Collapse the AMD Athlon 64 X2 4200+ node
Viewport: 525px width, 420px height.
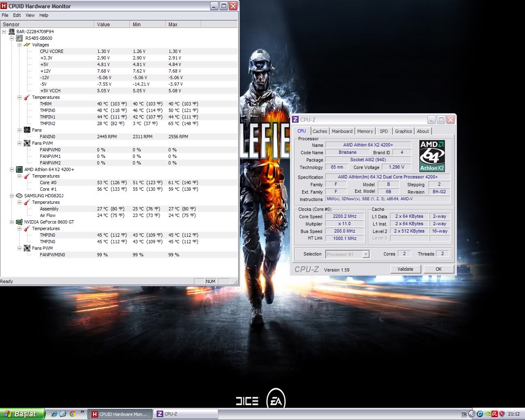coord(11,169)
